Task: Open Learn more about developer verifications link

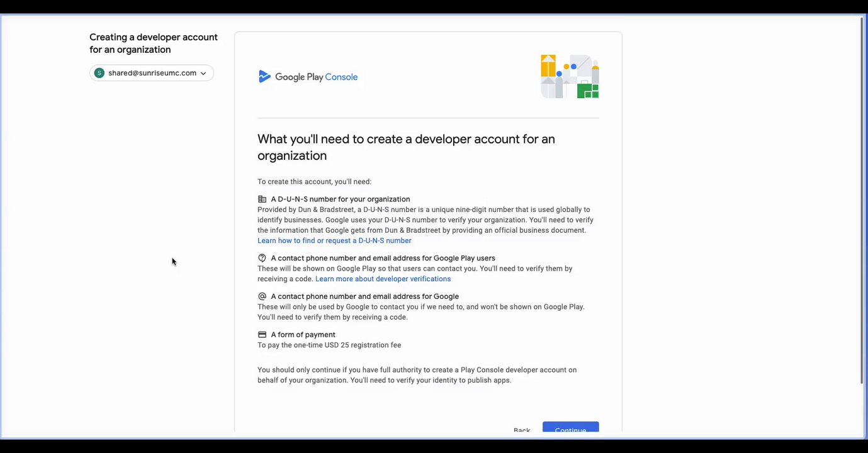Action: [383, 279]
